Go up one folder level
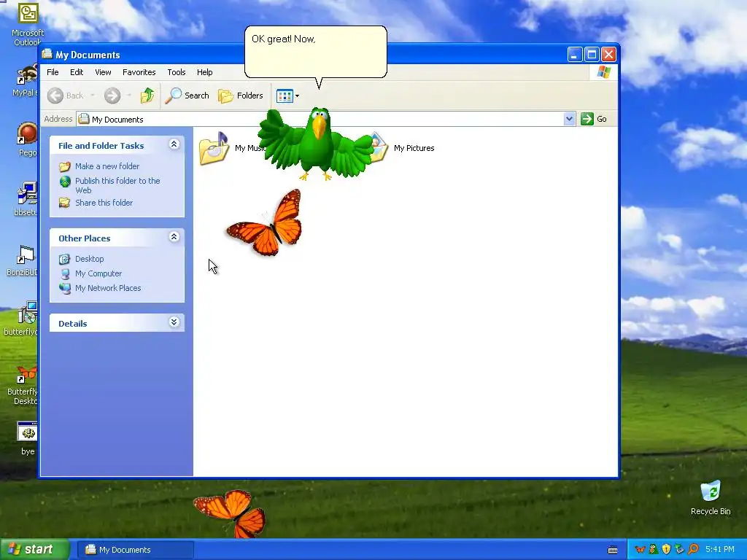The image size is (747, 560). click(147, 96)
